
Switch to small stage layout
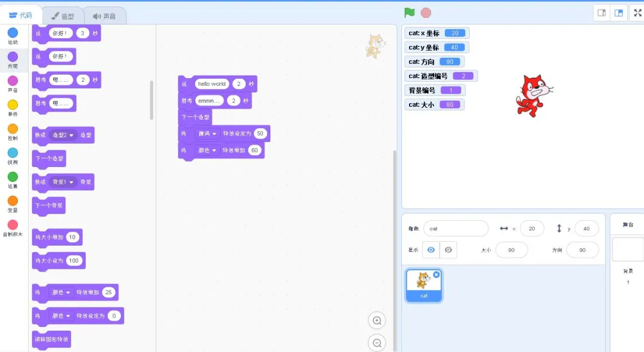click(602, 13)
